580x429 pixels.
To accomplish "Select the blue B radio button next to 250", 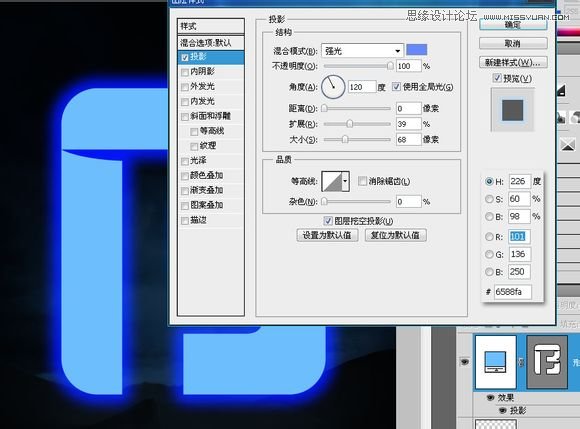I will coord(489,272).
